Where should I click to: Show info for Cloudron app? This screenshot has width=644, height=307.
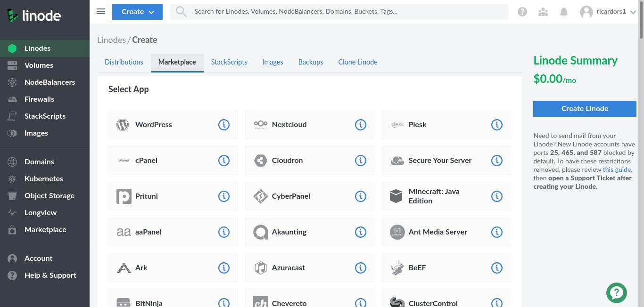point(361,161)
